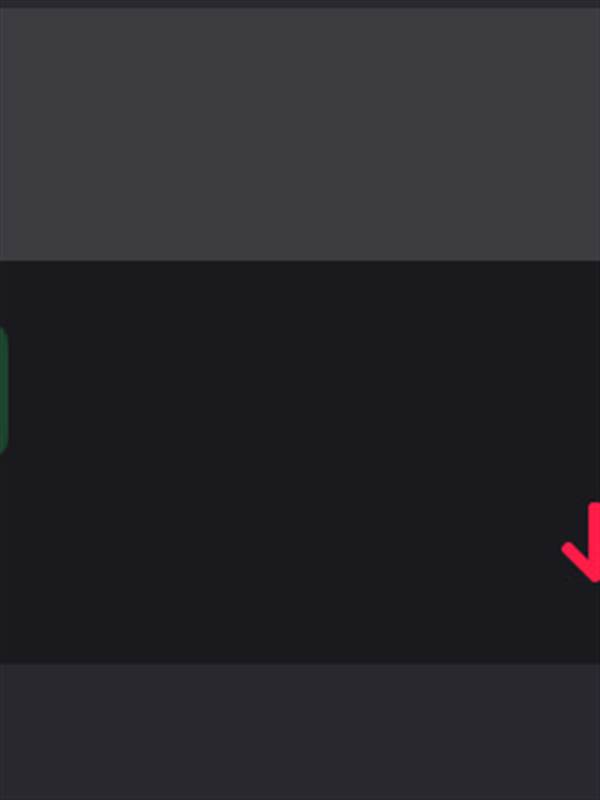Click the gray header band
The width and height of the screenshot is (600, 800).
click(300, 134)
